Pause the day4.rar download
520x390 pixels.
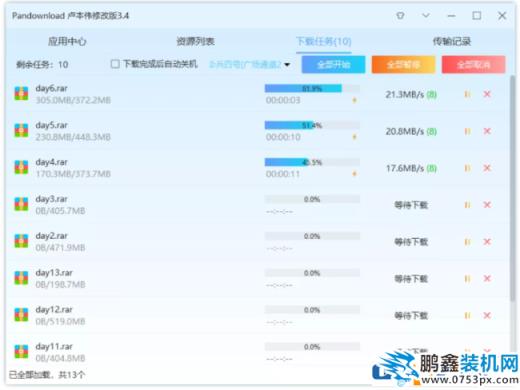[x=467, y=168]
